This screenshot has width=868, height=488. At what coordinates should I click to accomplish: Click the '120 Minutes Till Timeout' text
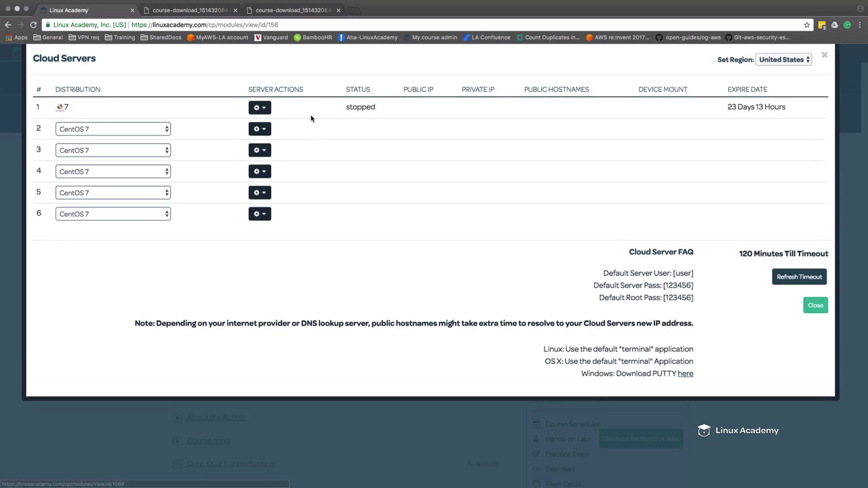click(783, 253)
